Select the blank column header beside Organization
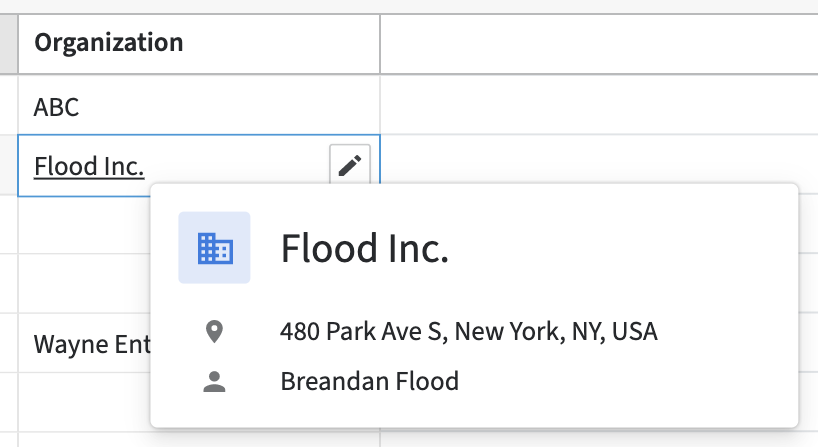Viewport: 818px width, 447px height. [598, 43]
